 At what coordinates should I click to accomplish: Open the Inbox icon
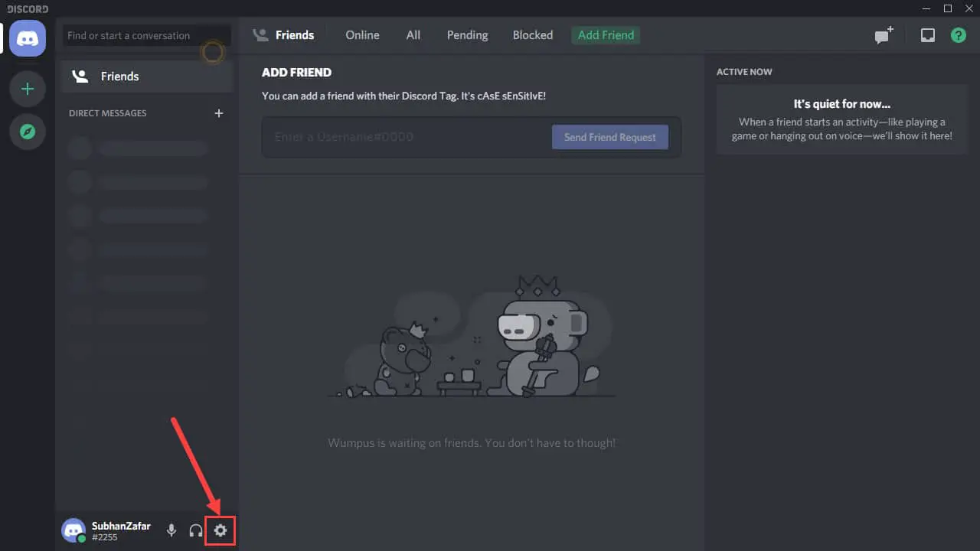pos(927,35)
